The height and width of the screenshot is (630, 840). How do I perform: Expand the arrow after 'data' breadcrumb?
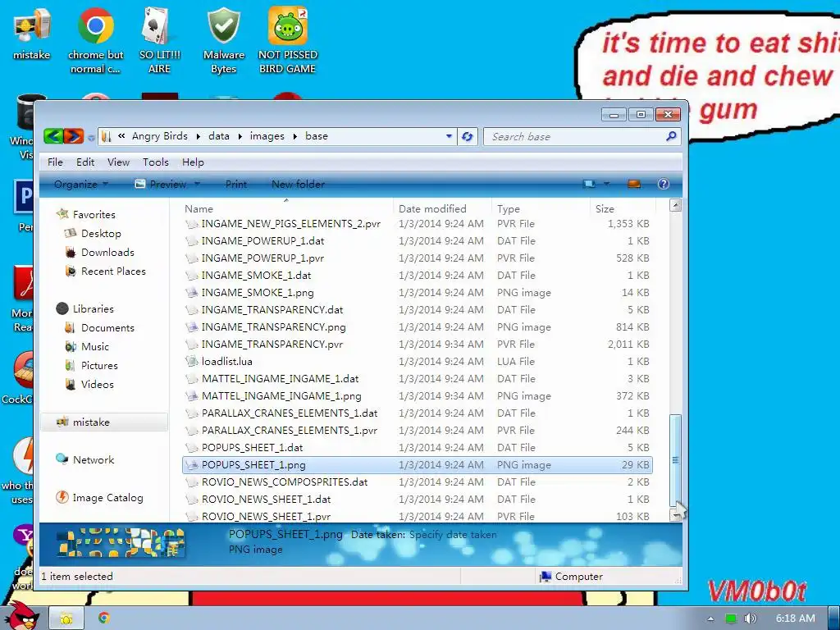pos(239,137)
